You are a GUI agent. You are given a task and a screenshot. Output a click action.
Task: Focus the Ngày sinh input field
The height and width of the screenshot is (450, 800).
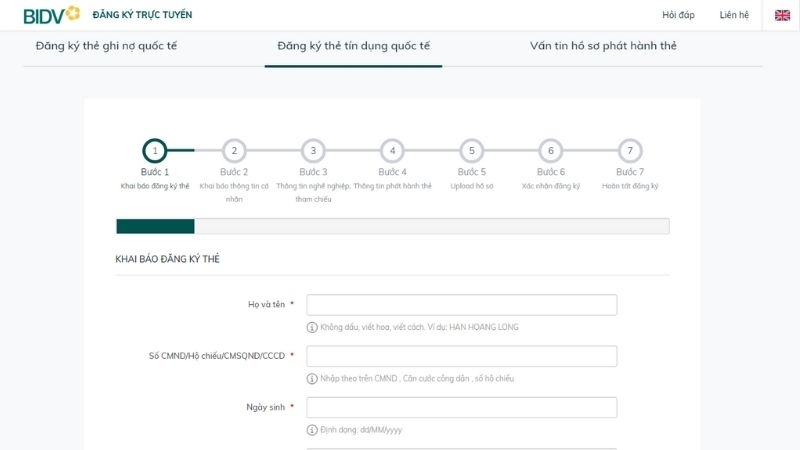[x=462, y=408]
